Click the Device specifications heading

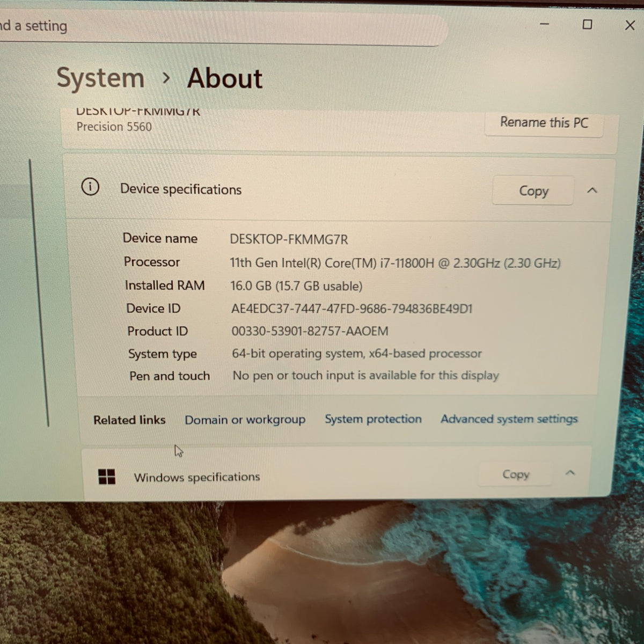click(x=181, y=189)
